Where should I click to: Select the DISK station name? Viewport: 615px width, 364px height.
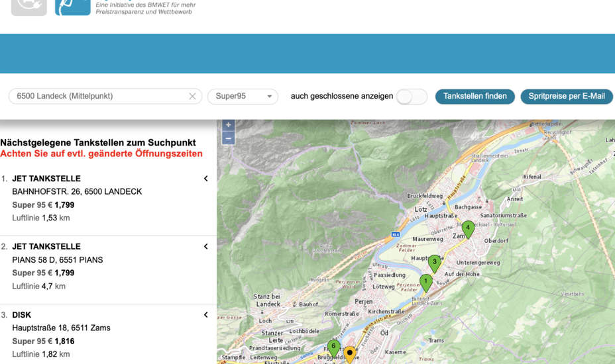click(22, 315)
